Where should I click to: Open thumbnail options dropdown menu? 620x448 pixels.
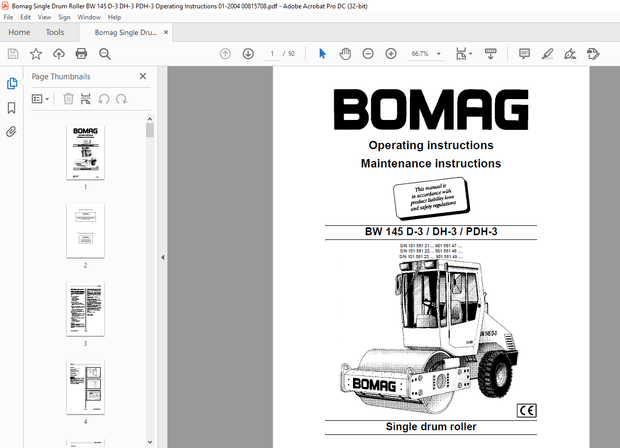pos(40,99)
